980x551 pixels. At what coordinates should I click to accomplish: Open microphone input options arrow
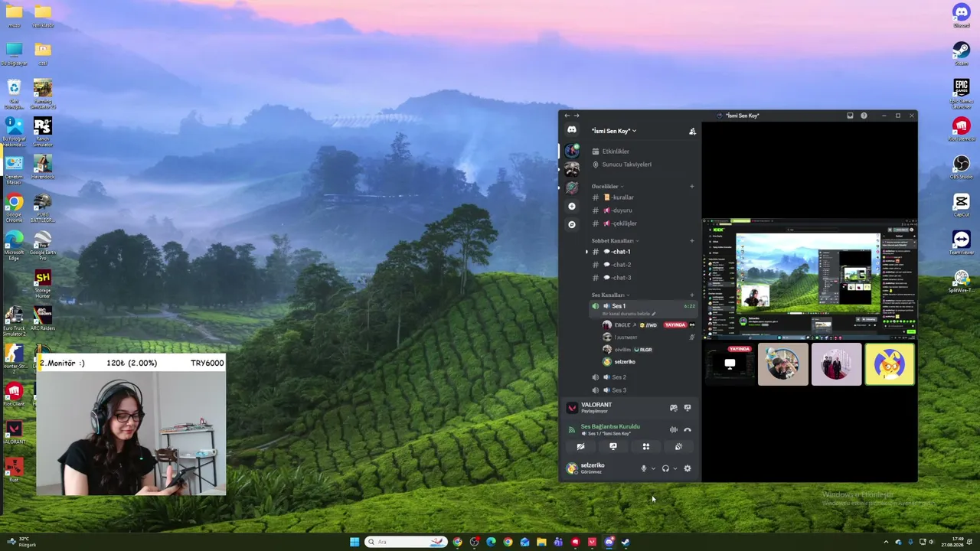tap(653, 468)
